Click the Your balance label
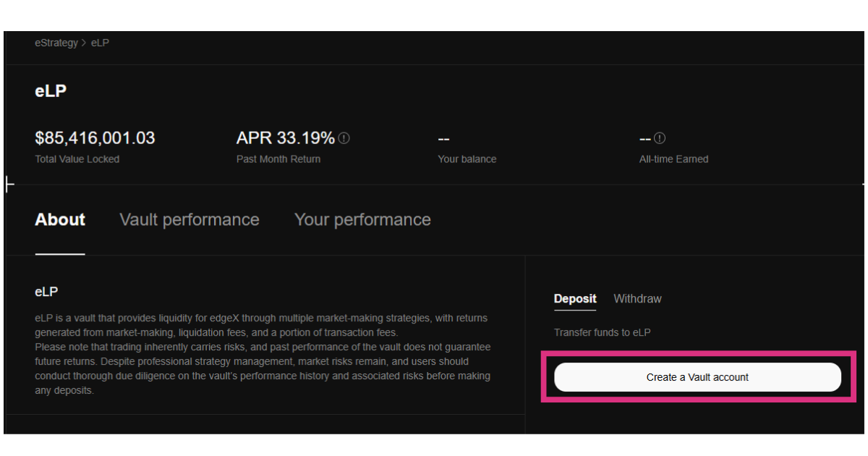Screen dimensions: 868x456 tap(467, 159)
